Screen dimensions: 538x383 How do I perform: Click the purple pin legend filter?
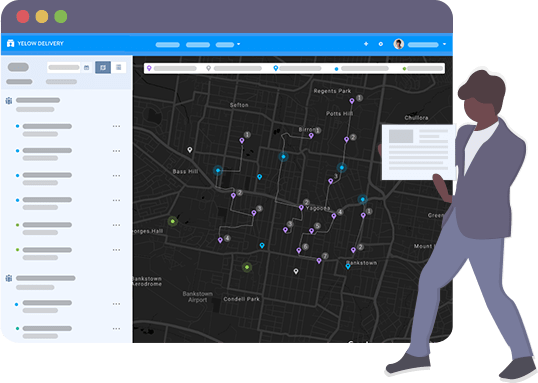pyautogui.click(x=149, y=68)
